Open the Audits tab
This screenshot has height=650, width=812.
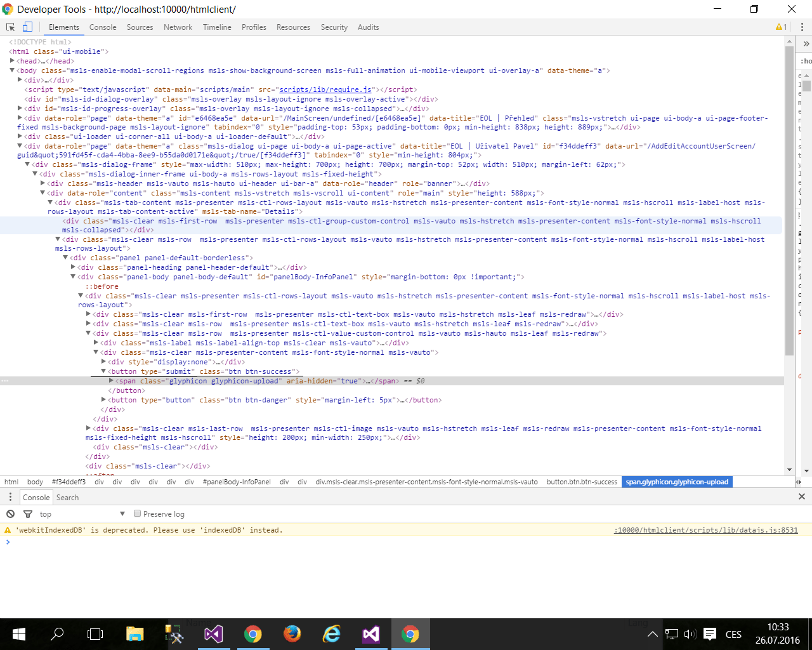pyautogui.click(x=369, y=27)
